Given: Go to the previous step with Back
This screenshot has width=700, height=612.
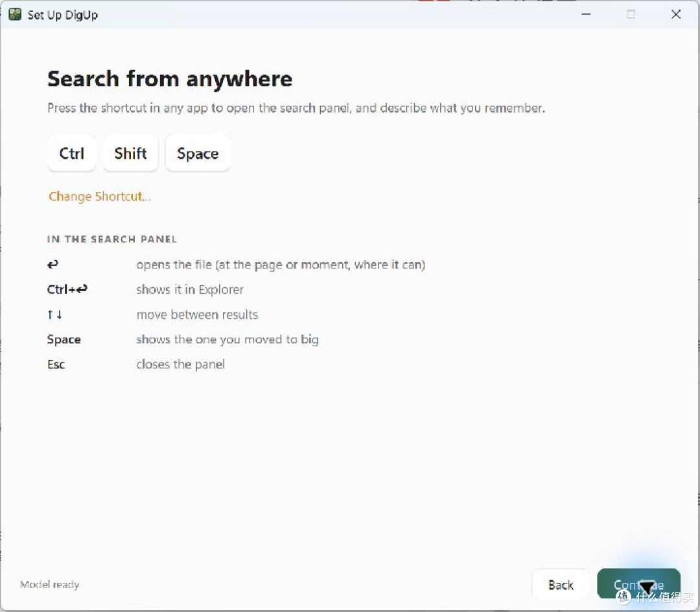Looking at the screenshot, I should [x=561, y=584].
